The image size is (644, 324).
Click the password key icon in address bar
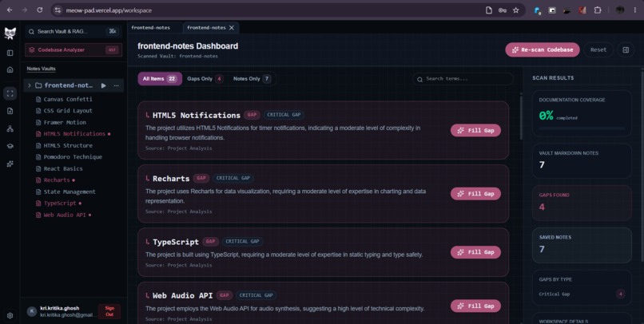click(503, 10)
